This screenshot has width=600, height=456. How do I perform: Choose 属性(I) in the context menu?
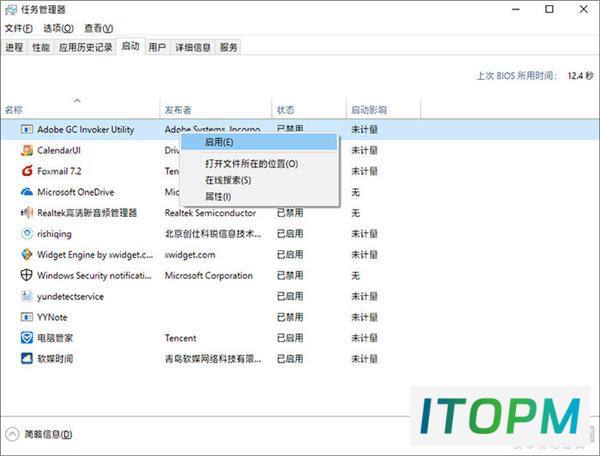pos(259,197)
